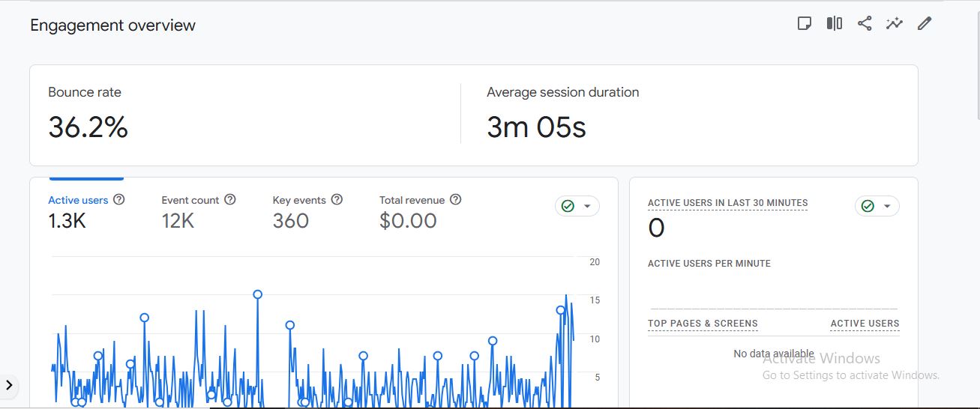Click 'Top pages & screens' column header
This screenshot has height=409, width=980.
(703, 324)
